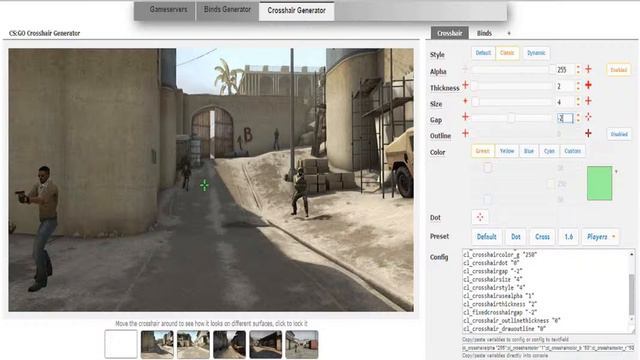
Task: Click config line cl_crosshairthickness "2"
Action: click(500, 304)
